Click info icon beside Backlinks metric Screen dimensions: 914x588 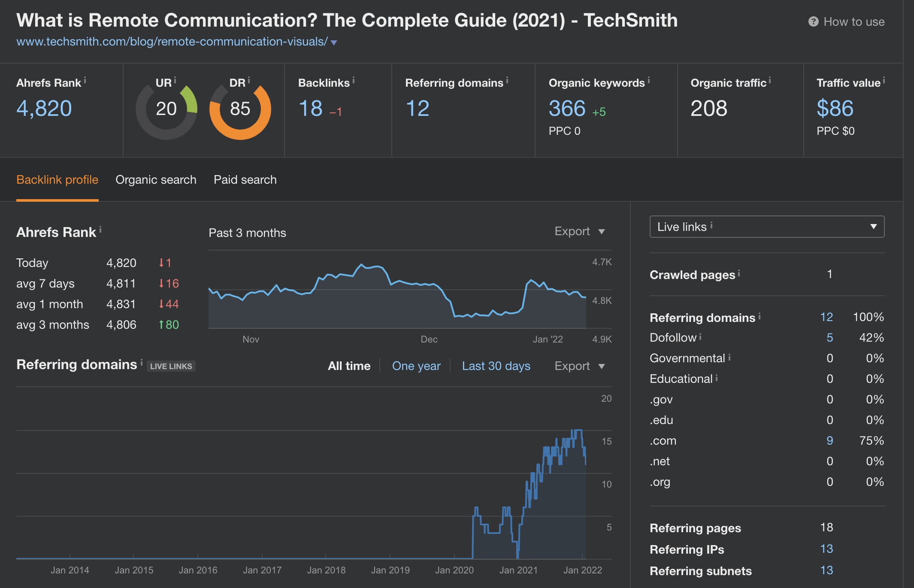354,80
